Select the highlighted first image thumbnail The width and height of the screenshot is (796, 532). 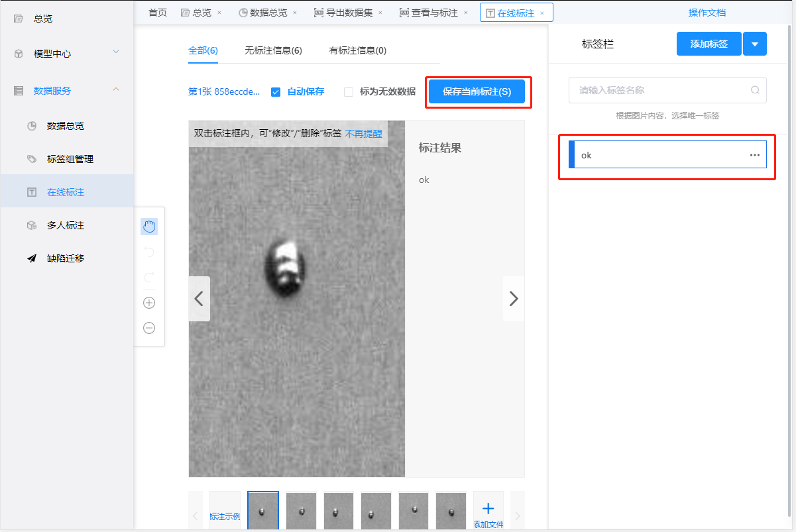263,511
